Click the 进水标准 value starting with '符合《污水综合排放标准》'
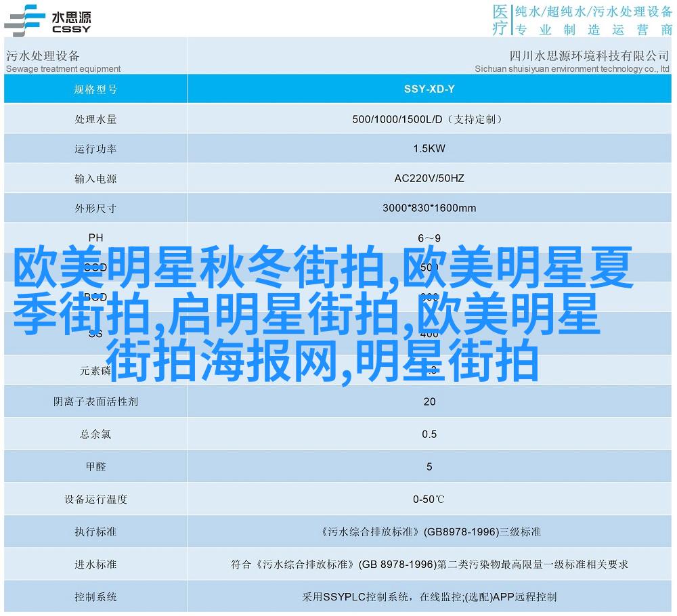This screenshot has width=677, height=616. coord(429,564)
